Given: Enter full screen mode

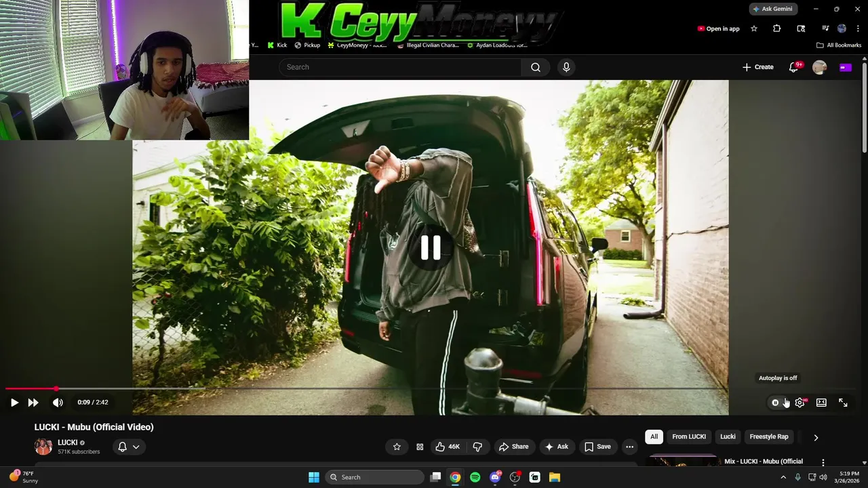Looking at the screenshot, I should (x=843, y=403).
